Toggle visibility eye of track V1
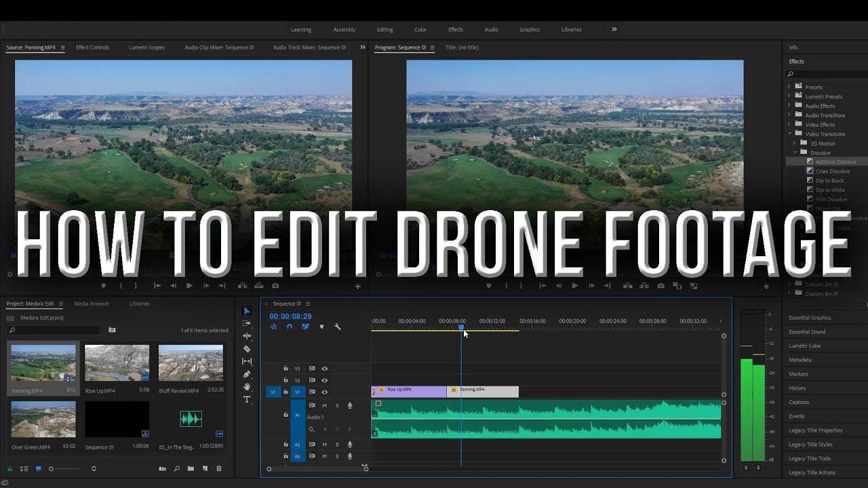This screenshot has width=868, height=488. 324,392
